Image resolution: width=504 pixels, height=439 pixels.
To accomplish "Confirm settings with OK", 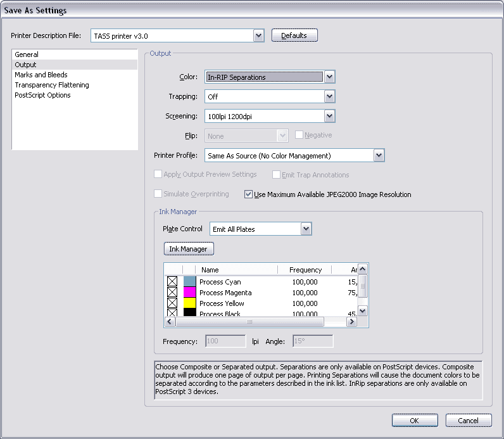I will point(415,421).
